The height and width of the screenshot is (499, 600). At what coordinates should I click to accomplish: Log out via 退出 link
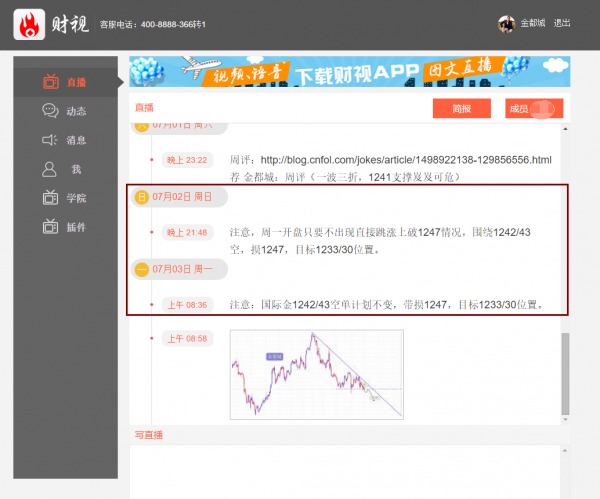point(562,24)
